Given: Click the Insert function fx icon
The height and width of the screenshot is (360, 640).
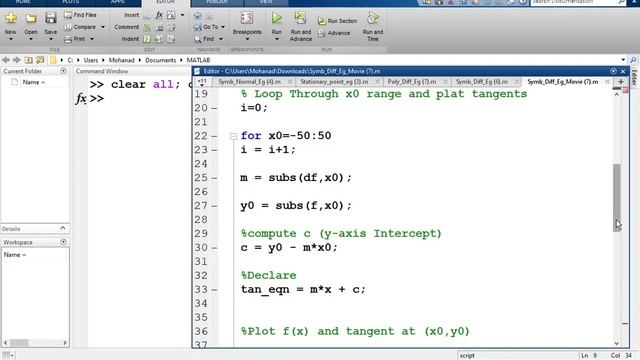Looking at the screenshot, I should (x=159, y=15).
